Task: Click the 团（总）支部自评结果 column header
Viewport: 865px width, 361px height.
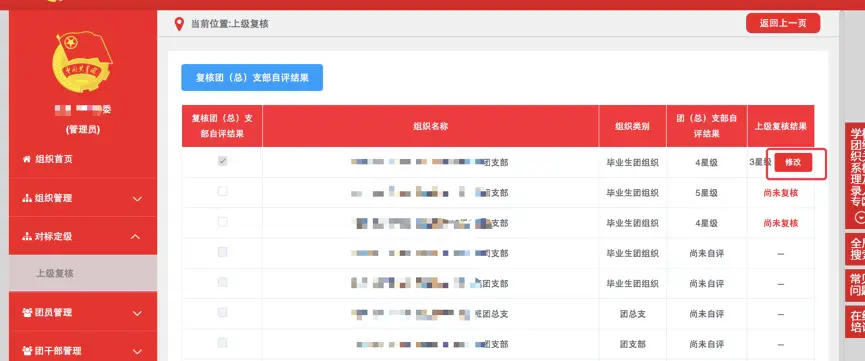Action: pos(707,126)
